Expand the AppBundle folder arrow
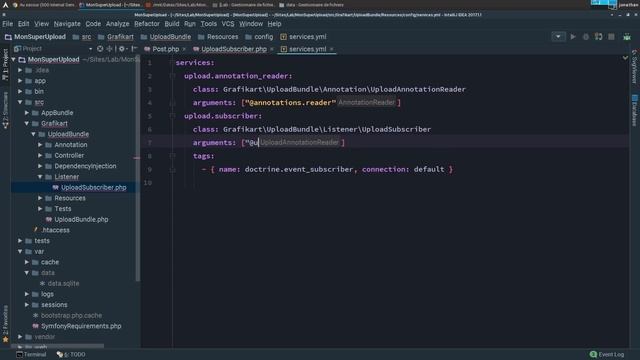 click(27, 113)
